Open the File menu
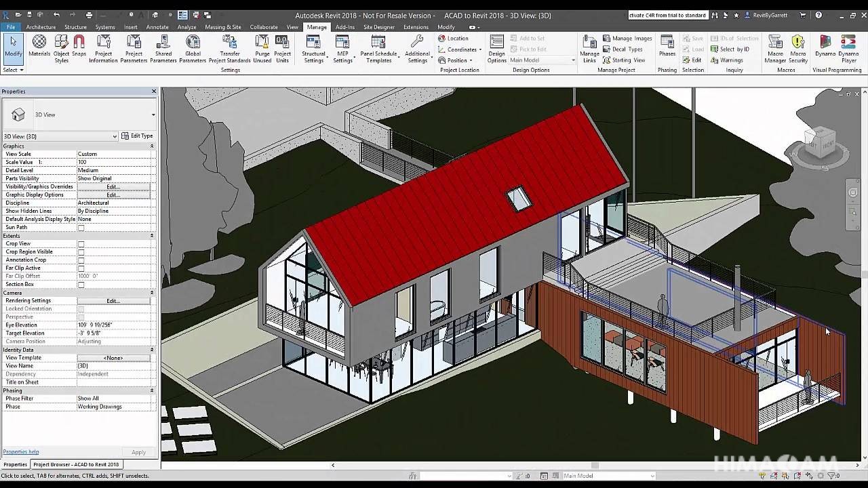The image size is (868, 488). tap(11, 27)
